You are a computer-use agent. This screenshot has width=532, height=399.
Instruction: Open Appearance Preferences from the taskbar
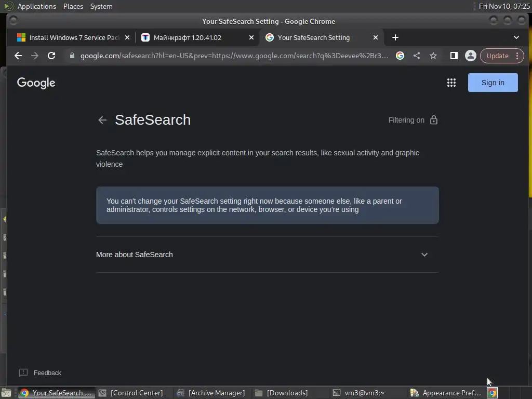[446, 393]
